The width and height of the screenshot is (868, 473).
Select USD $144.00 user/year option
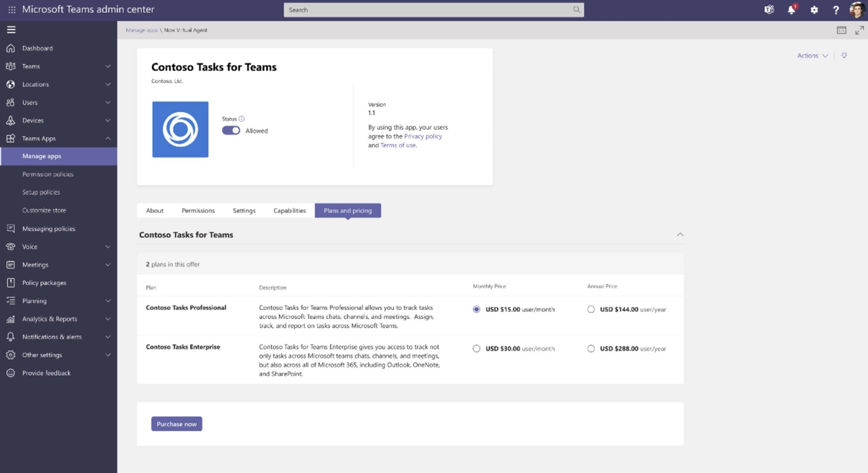click(591, 309)
